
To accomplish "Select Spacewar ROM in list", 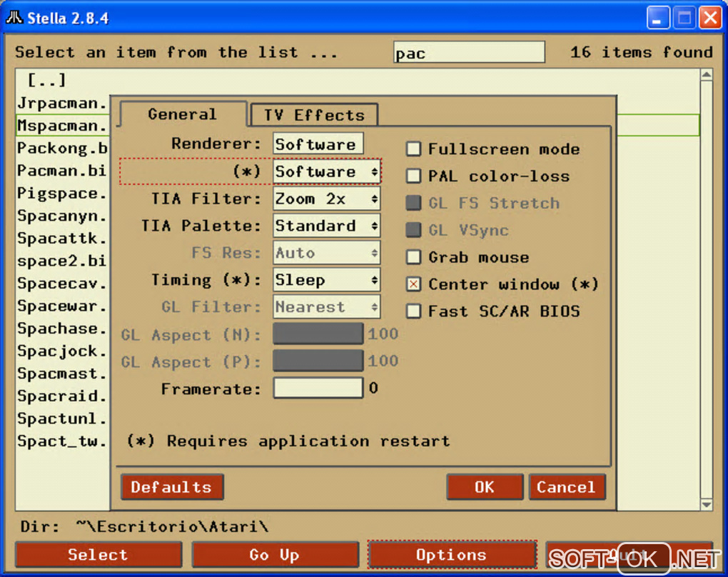I will (x=62, y=306).
